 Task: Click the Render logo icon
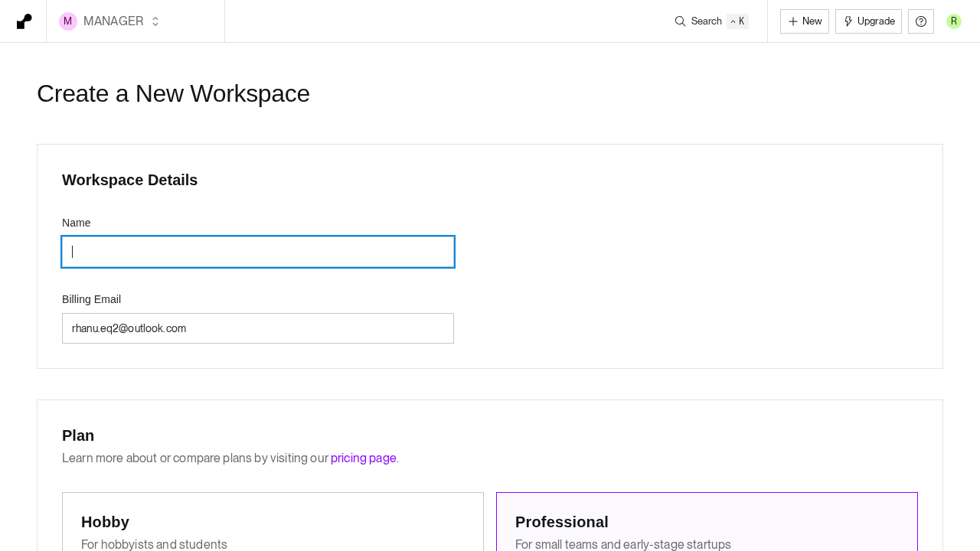(24, 21)
